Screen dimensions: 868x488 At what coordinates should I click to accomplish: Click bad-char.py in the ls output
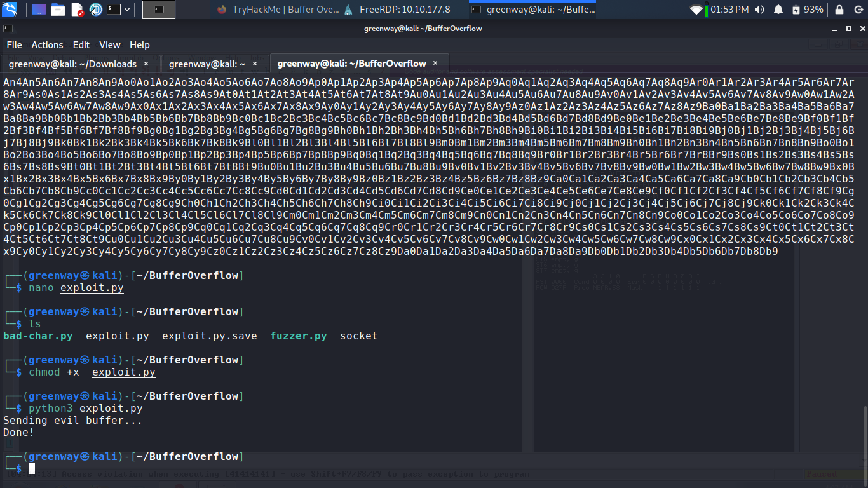pyautogui.click(x=38, y=335)
